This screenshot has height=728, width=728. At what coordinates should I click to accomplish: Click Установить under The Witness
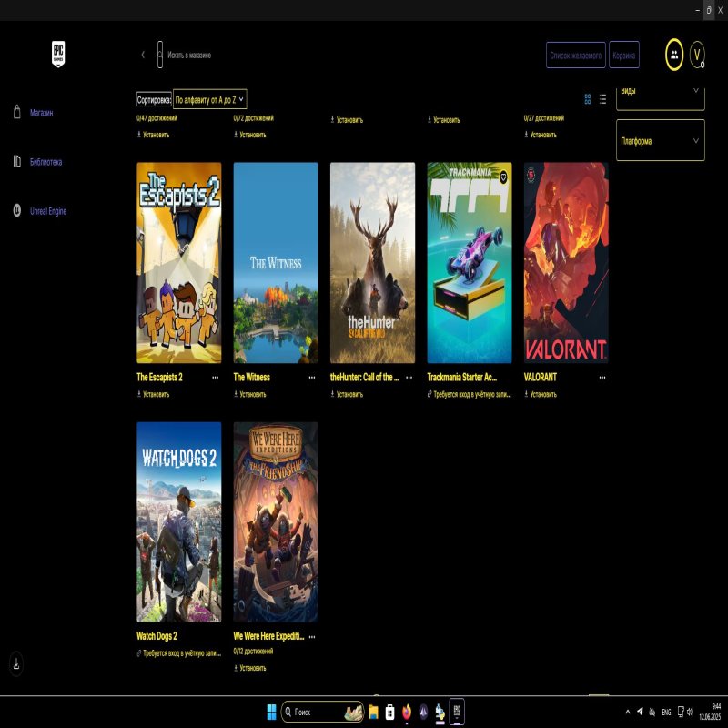250,395
